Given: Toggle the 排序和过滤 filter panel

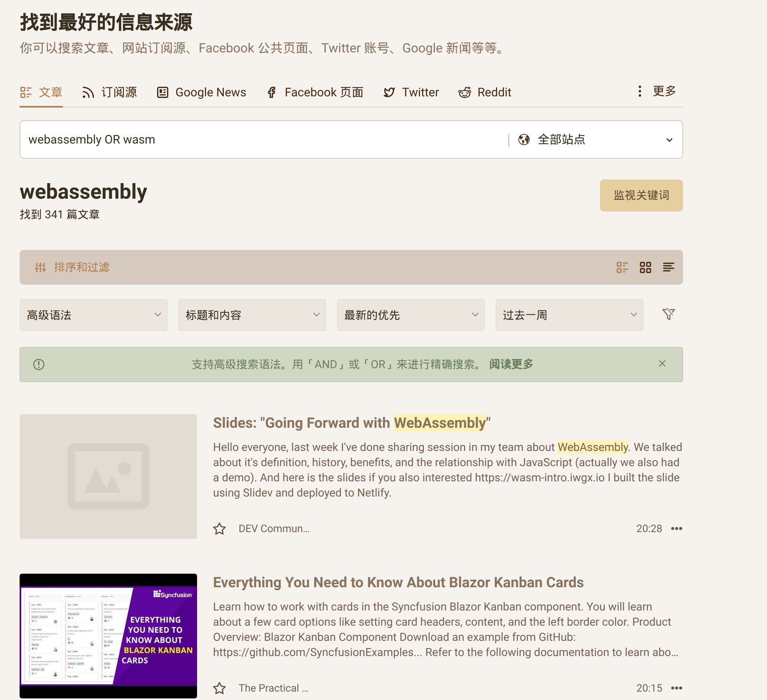Looking at the screenshot, I should point(72,267).
